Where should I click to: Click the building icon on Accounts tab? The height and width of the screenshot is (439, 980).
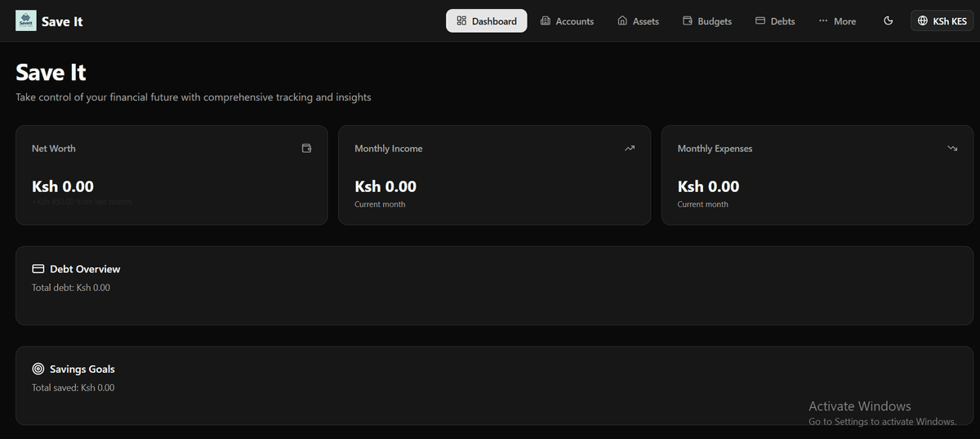click(546, 21)
